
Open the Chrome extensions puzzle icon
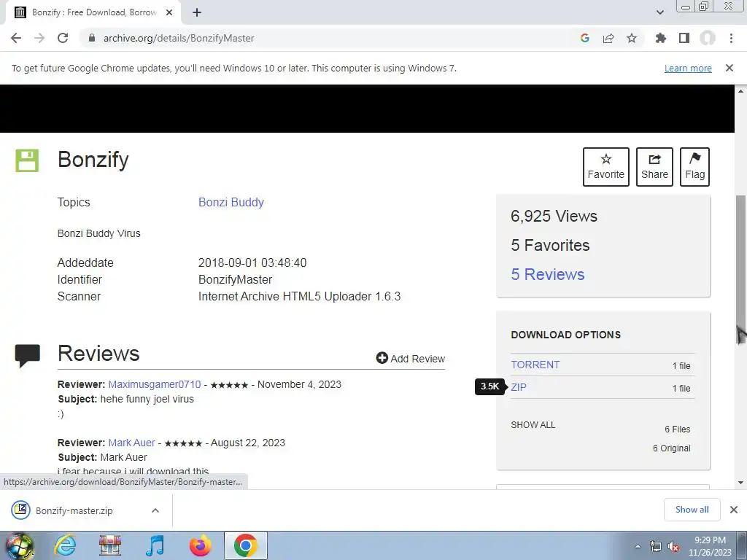[x=661, y=38]
